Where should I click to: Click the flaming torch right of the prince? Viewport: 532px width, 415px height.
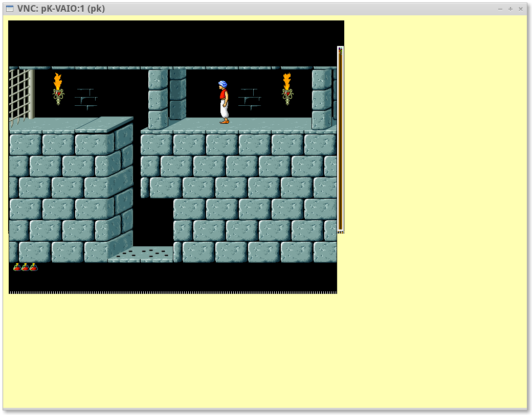[287, 89]
